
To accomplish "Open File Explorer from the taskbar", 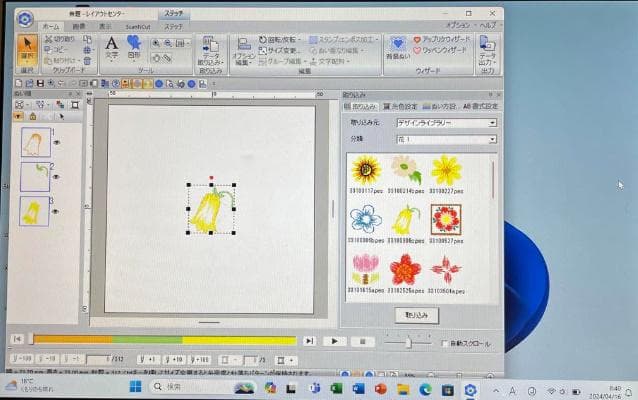I will 403,389.
